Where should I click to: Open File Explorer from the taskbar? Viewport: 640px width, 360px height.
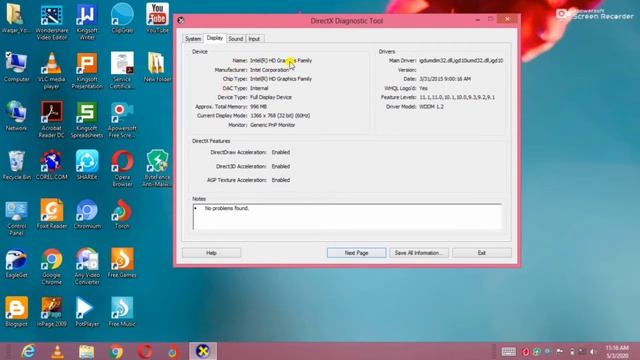[x=87, y=351]
